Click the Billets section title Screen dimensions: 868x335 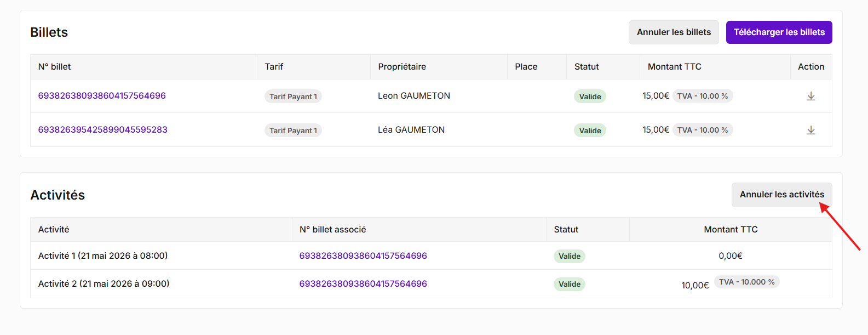pos(49,32)
